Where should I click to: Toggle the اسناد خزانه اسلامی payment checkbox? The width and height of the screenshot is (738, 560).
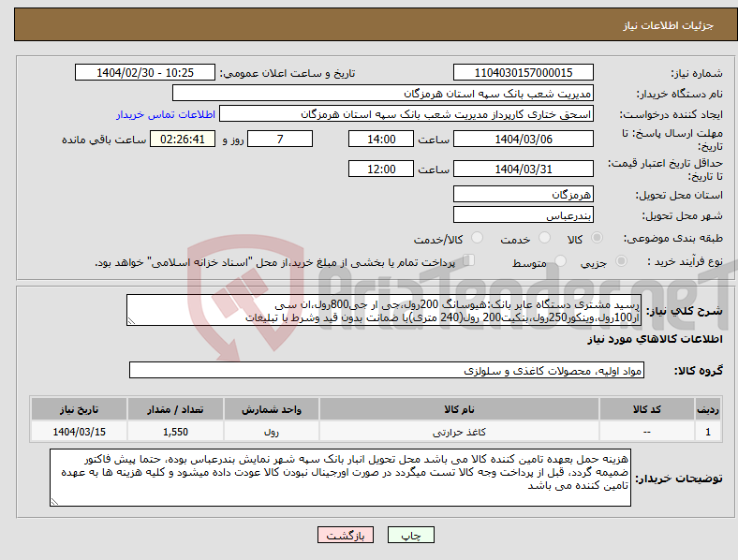point(469,259)
